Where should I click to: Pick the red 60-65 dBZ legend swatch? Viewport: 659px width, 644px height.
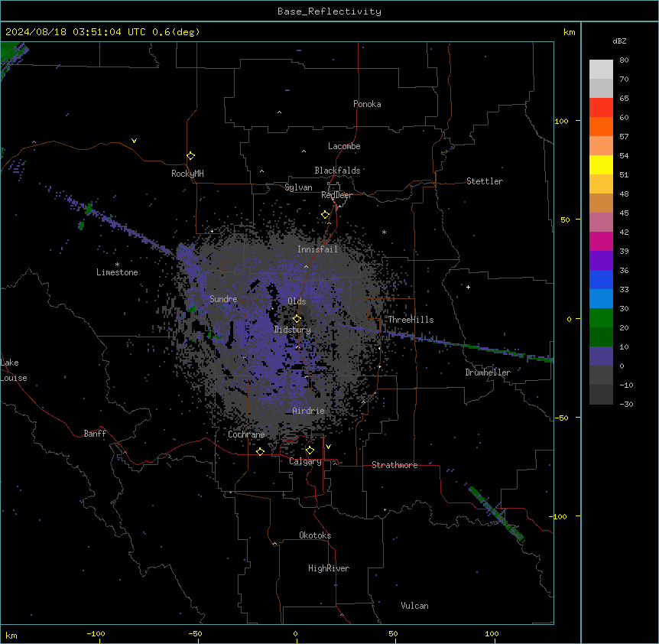pyautogui.click(x=601, y=108)
